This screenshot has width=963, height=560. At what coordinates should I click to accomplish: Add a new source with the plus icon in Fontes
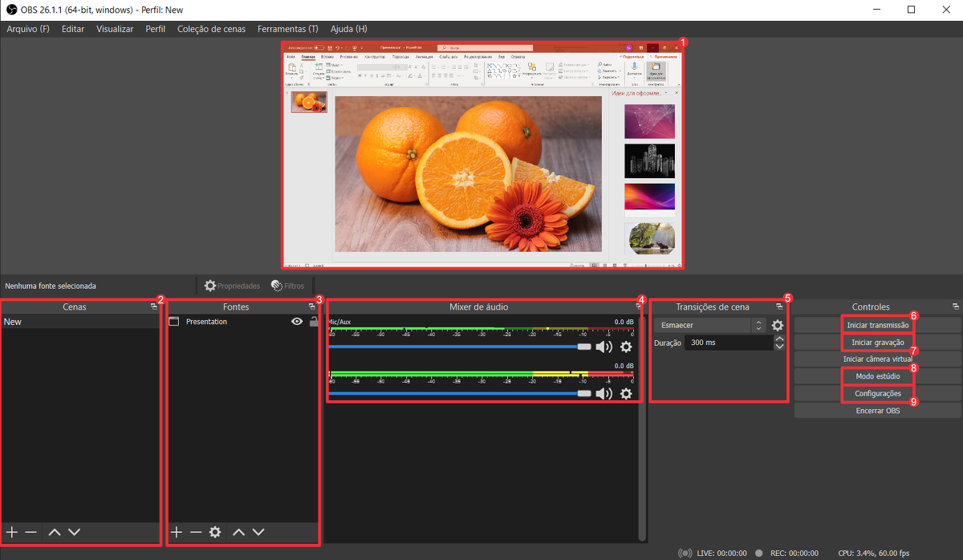(177, 532)
